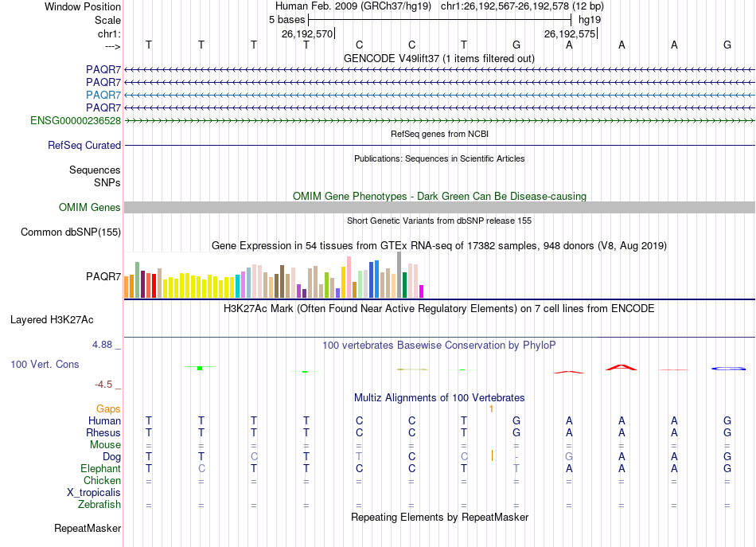Click the PAQR7 label beside the GTEx bar chart
The height and width of the screenshot is (547, 756).
pos(103,276)
